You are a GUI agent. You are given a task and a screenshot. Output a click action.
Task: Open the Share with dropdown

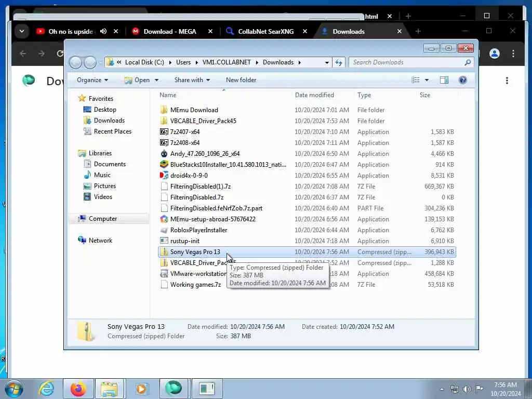coord(192,80)
